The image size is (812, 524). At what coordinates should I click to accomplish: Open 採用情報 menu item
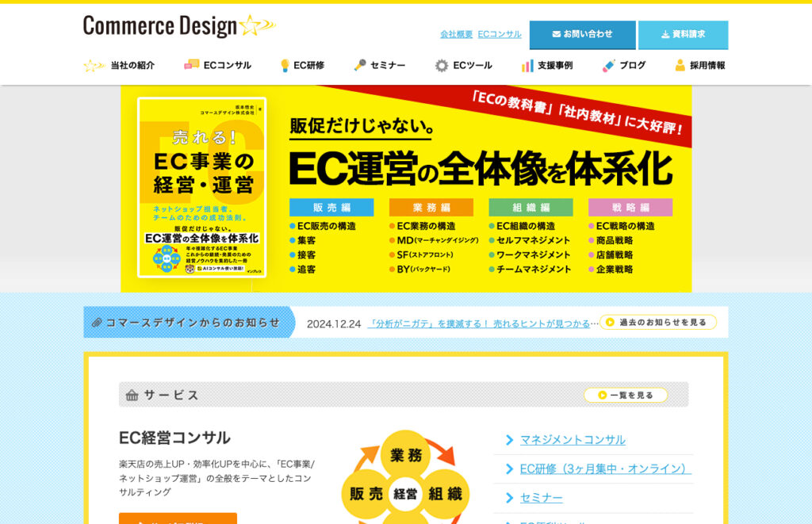click(x=707, y=65)
